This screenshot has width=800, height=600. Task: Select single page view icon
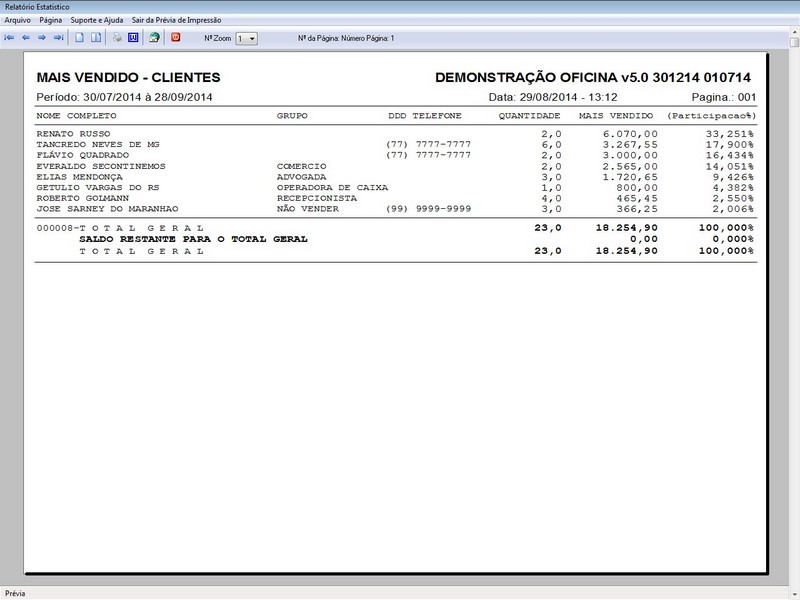tap(80, 38)
